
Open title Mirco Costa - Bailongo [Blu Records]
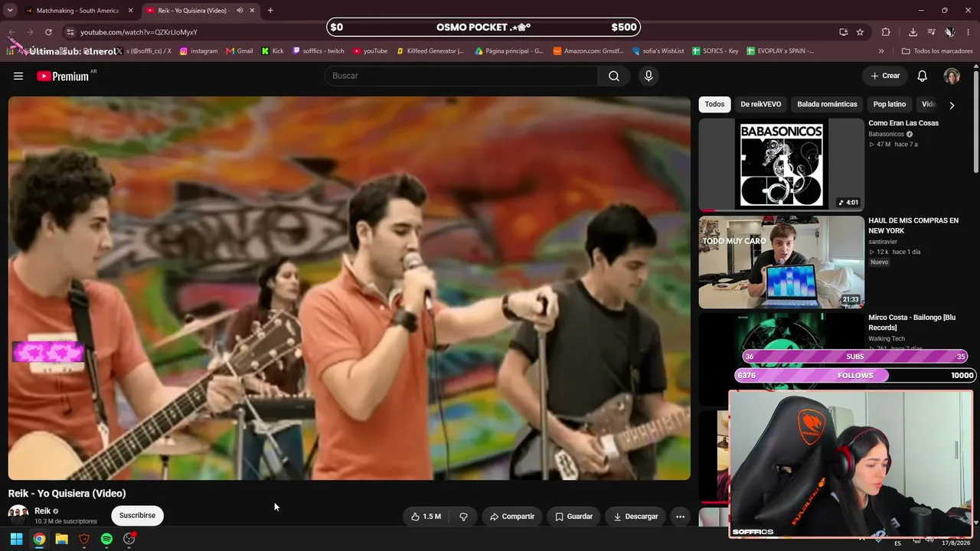[912, 322]
